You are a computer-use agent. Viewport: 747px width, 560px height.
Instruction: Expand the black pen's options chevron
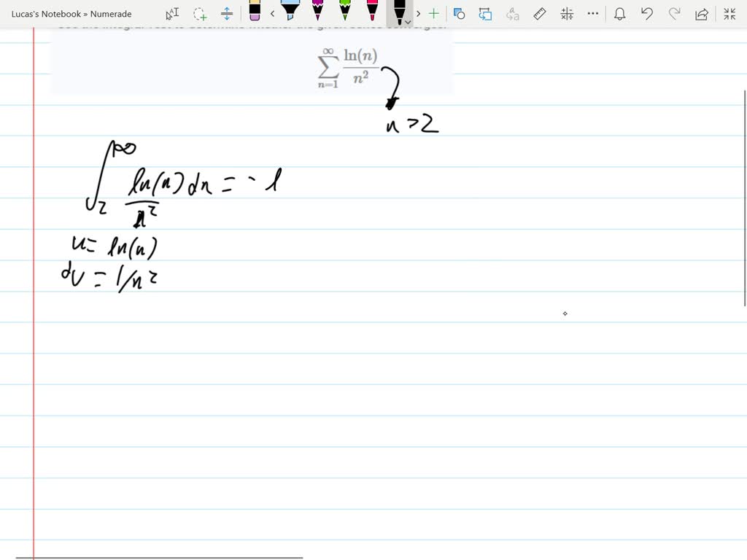pyautogui.click(x=407, y=20)
